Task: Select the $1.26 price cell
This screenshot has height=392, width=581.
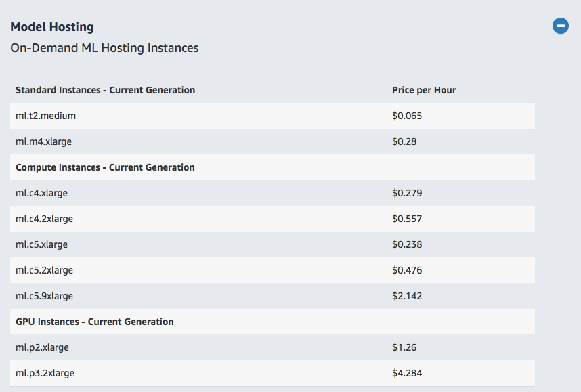Action: [404, 347]
